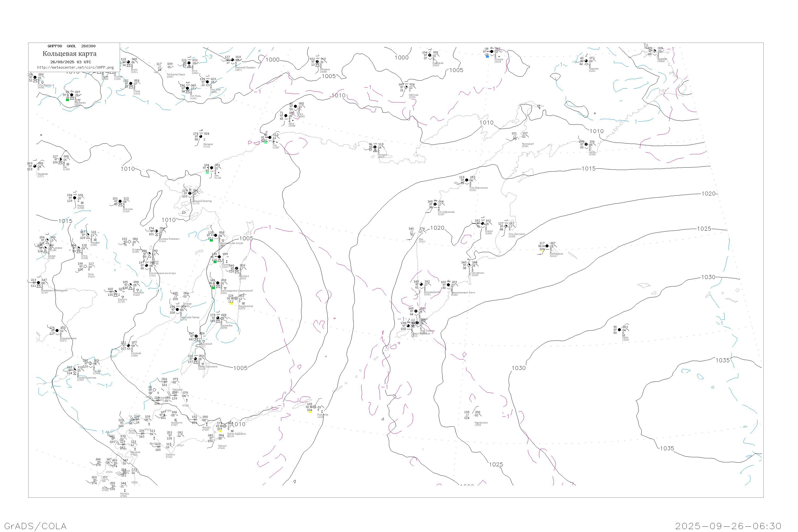
Task: Click green square at Николаевск-на-Амуре station
Action: click(211, 240)
